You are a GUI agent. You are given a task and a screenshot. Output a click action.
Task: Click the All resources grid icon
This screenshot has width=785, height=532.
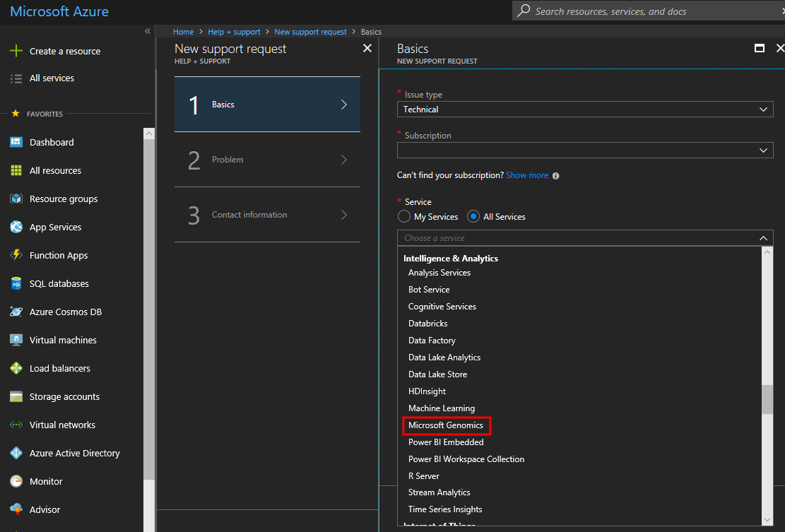pos(16,170)
